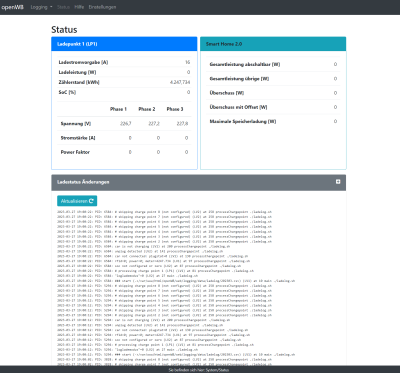Click the Aktualisieren refresh button

click(x=77, y=201)
